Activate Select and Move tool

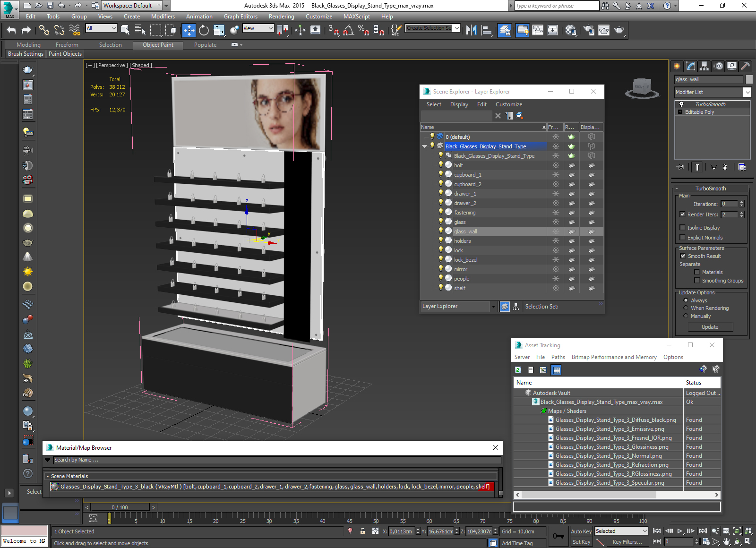pyautogui.click(x=189, y=30)
